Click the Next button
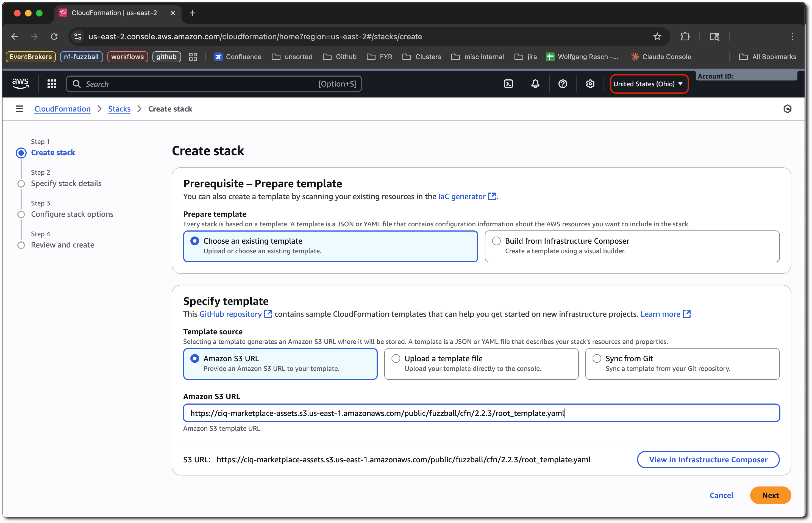This screenshot has width=812, height=523. click(770, 495)
